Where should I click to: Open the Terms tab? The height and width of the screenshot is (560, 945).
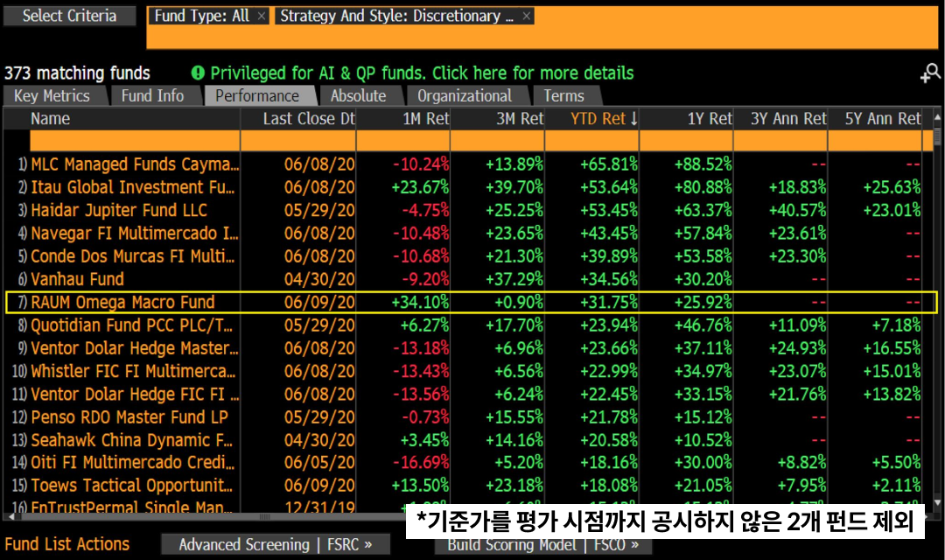(x=564, y=96)
